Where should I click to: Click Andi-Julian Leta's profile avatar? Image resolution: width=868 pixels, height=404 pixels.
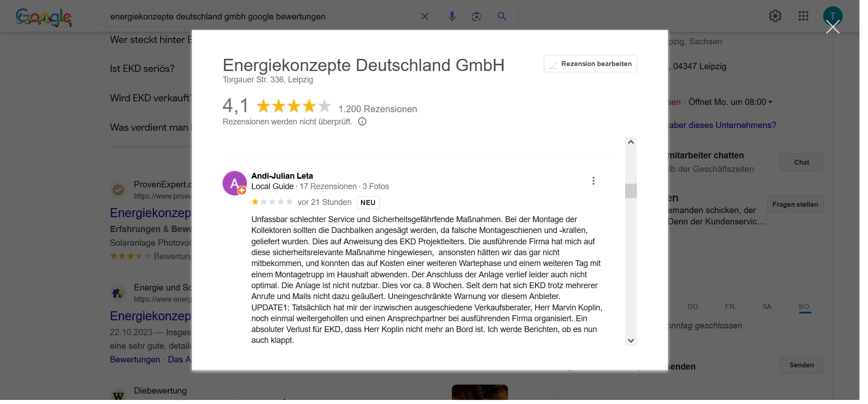[234, 183]
